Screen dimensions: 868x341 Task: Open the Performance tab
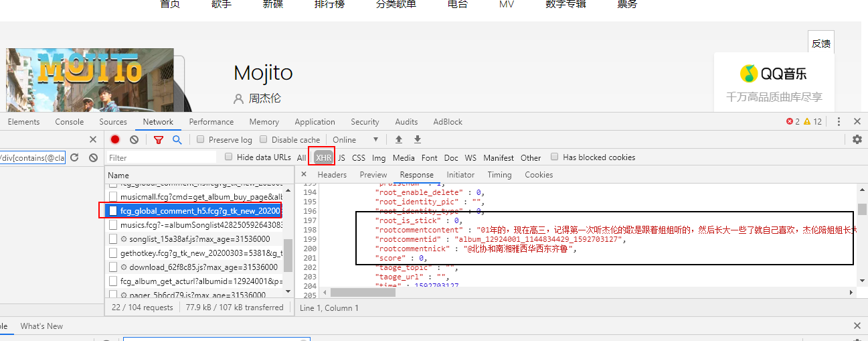coord(211,122)
